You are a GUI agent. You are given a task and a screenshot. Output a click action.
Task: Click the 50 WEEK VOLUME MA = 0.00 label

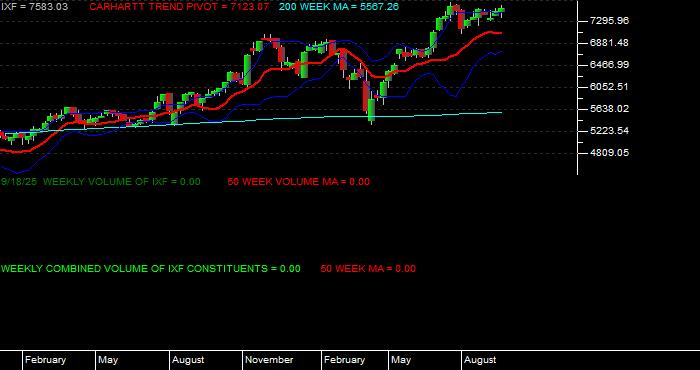tap(299, 182)
